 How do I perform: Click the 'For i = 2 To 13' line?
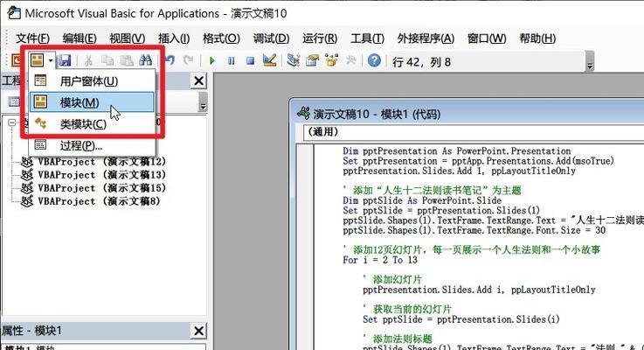click(380, 260)
